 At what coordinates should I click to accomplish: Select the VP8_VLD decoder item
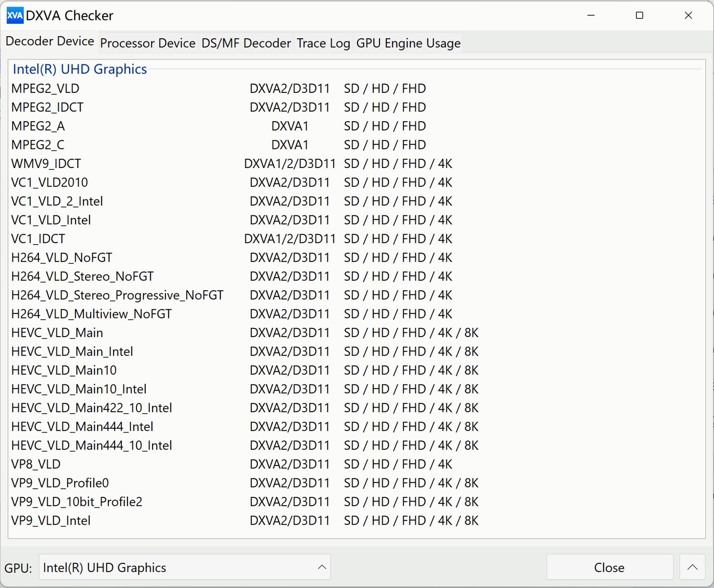36,464
